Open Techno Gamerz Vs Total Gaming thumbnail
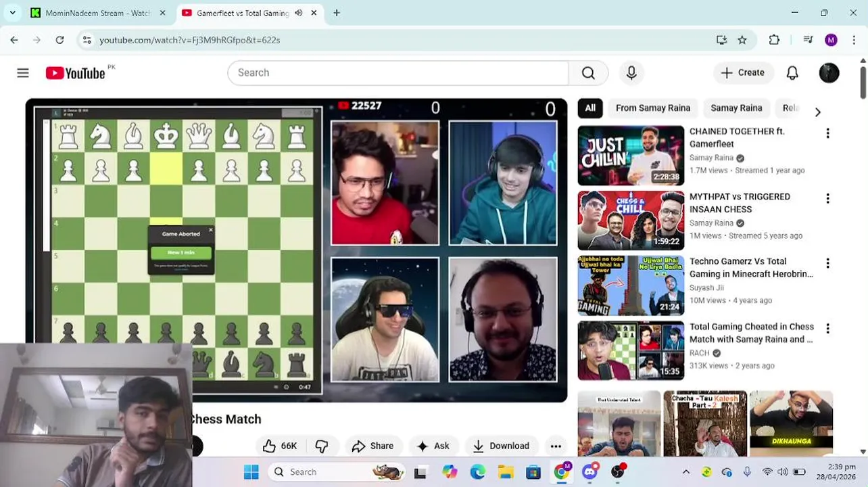Screen dimensions: 868x487 click(631, 285)
